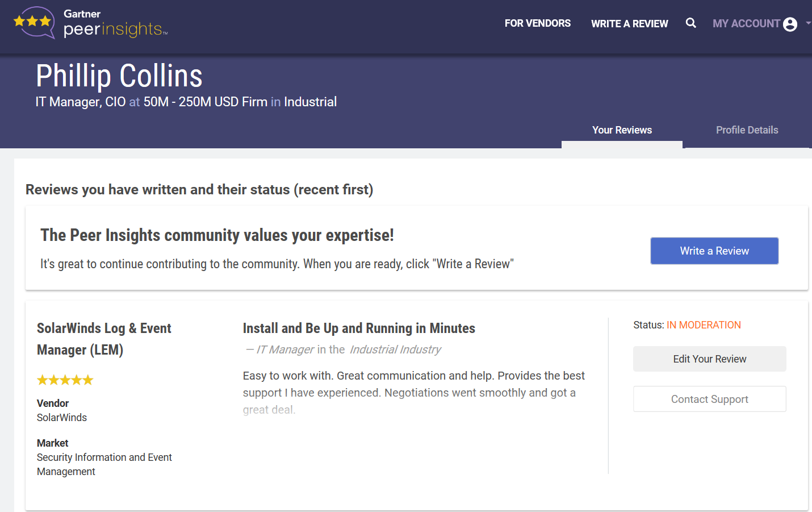Switch to the Profile Details tab
The width and height of the screenshot is (812, 512).
747,130
